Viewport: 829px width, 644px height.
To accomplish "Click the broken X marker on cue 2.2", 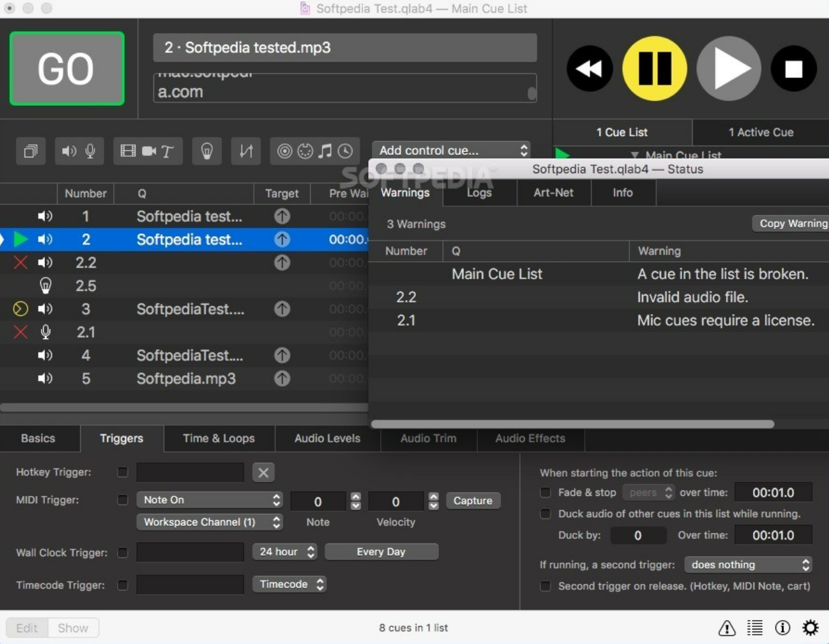I will 20,262.
